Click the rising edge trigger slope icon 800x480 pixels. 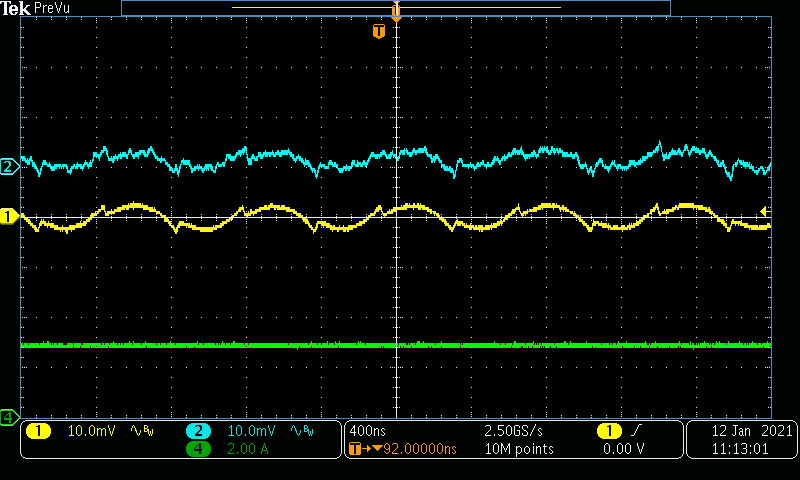(x=636, y=431)
